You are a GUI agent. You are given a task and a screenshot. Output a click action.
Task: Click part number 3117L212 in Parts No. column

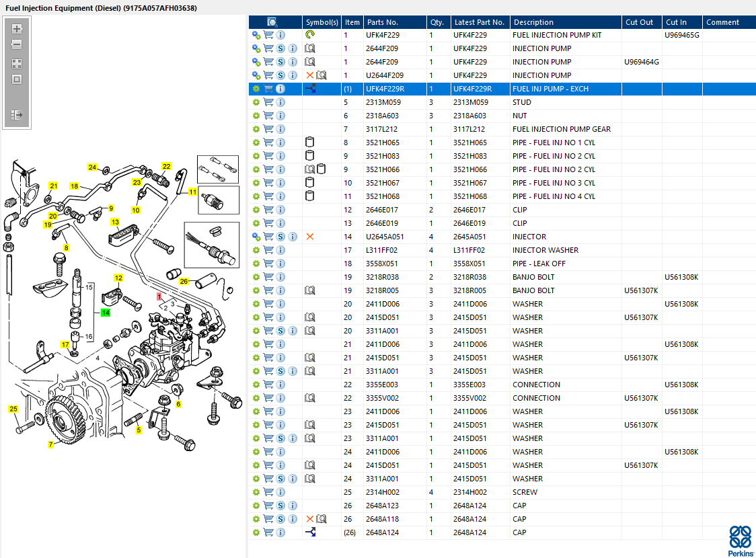tap(382, 130)
